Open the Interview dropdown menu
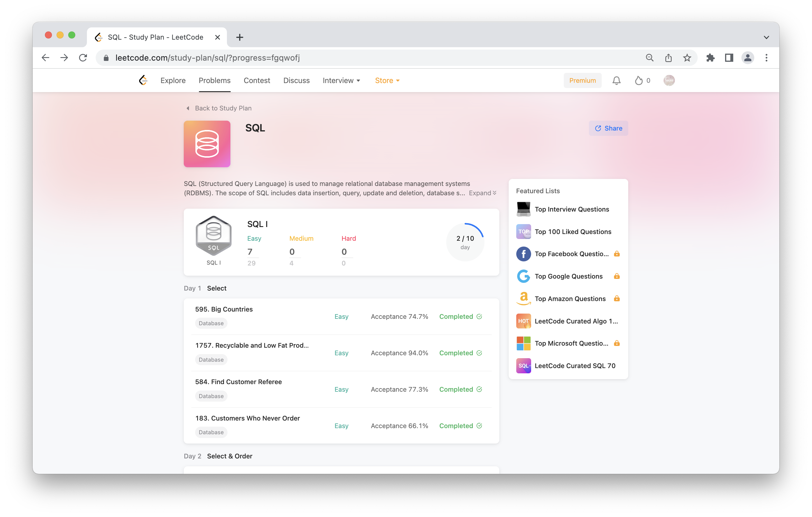Viewport: 812px width, 517px height. [x=341, y=80]
